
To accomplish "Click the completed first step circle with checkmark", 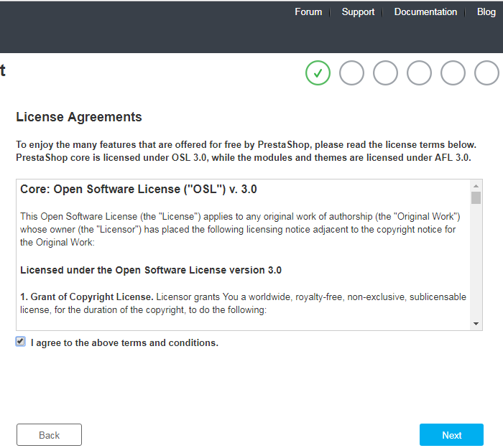I will pyautogui.click(x=318, y=73).
